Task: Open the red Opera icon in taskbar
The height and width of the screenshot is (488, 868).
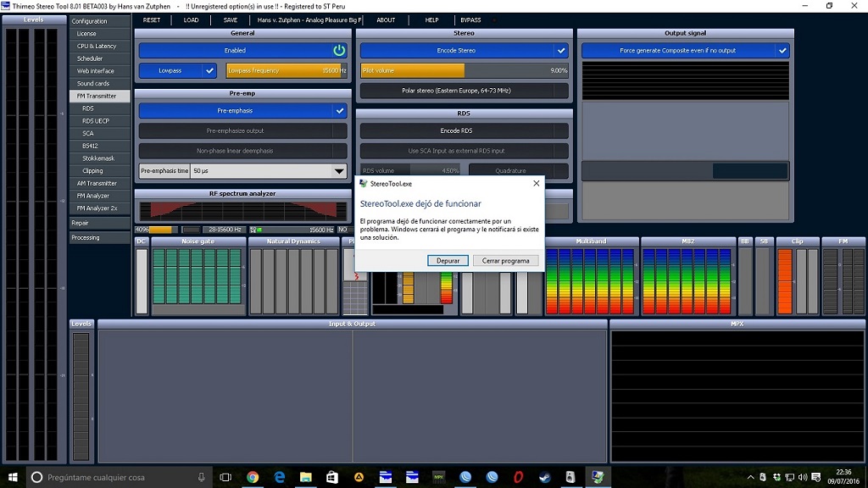Action: tap(518, 477)
